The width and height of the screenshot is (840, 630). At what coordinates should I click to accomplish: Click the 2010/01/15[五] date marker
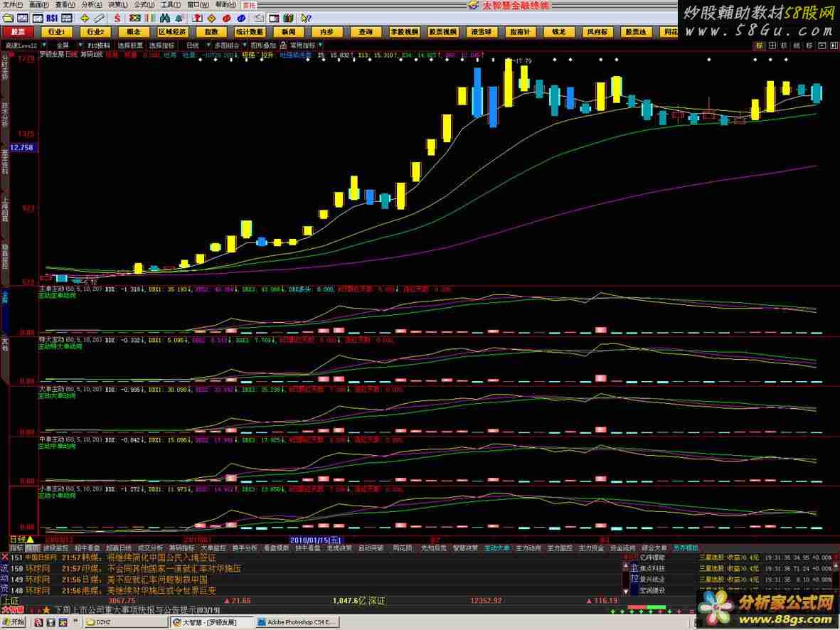pyautogui.click(x=316, y=540)
